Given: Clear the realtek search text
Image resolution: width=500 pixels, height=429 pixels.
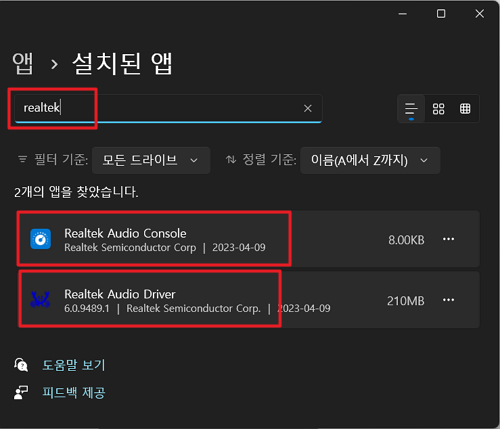Looking at the screenshot, I should [308, 108].
